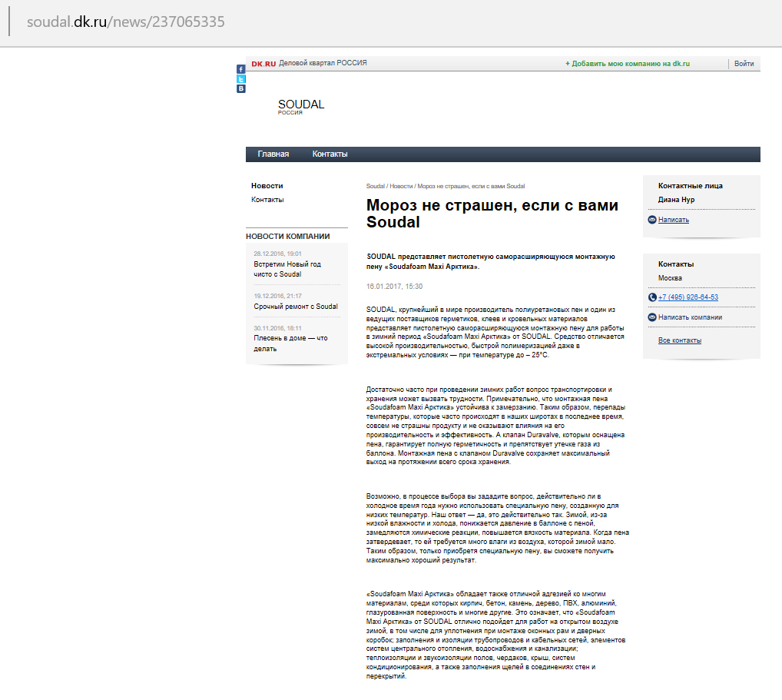The width and height of the screenshot is (782, 700).
Task: Click НОВОСТИ КОМПАНИИ heading
Action: tap(288, 237)
